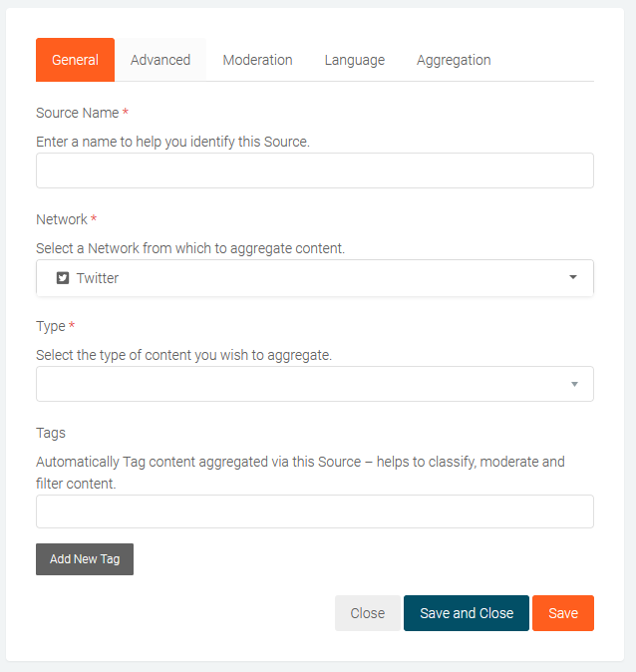The image size is (636, 672).
Task: Click into the Tags input box
Action: 315,511
